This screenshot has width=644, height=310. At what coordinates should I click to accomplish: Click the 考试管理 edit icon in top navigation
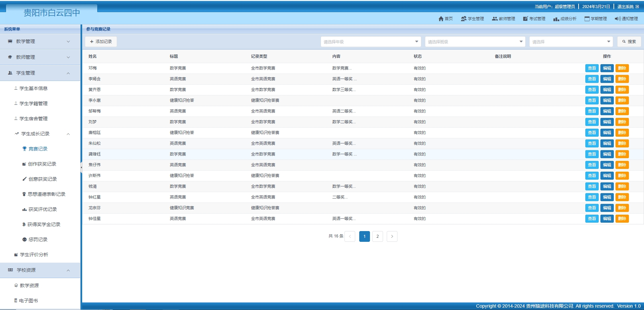pos(526,19)
